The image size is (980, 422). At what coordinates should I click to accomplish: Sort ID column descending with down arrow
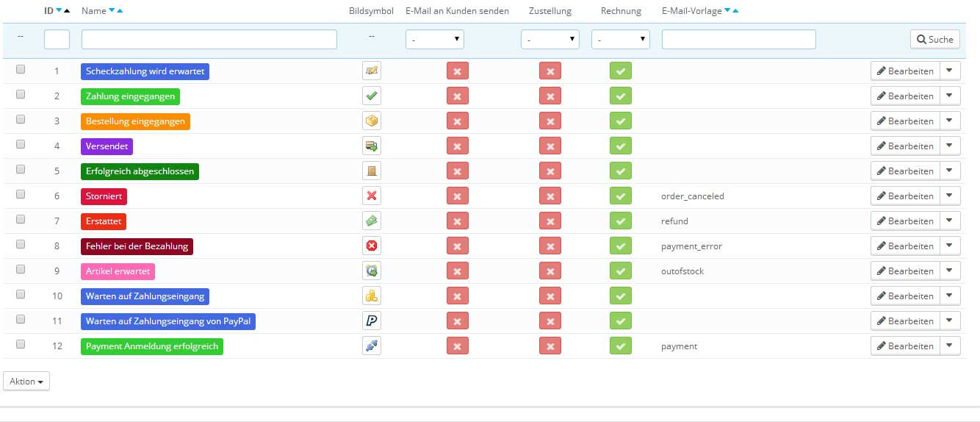[x=59, y=11]
